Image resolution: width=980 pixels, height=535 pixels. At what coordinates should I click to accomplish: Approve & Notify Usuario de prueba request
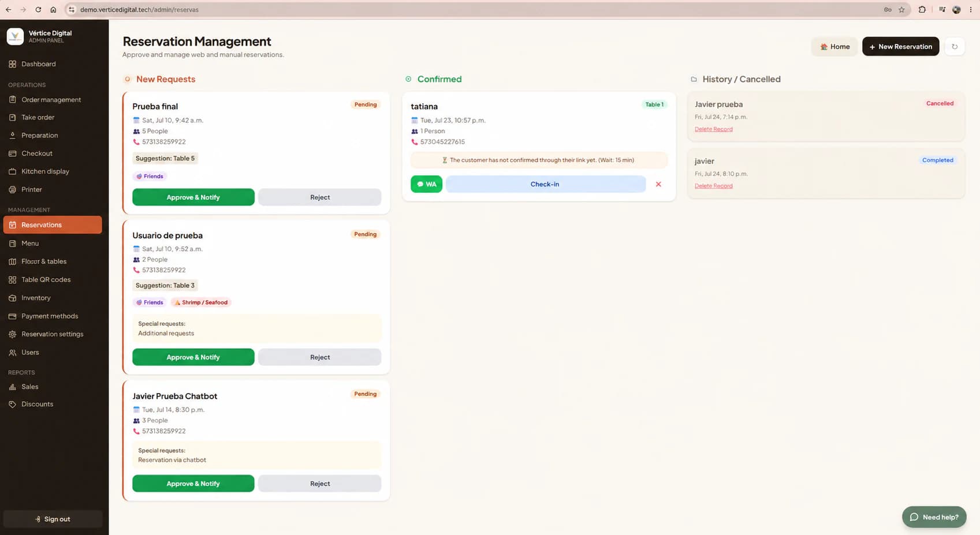coord(193,357)
